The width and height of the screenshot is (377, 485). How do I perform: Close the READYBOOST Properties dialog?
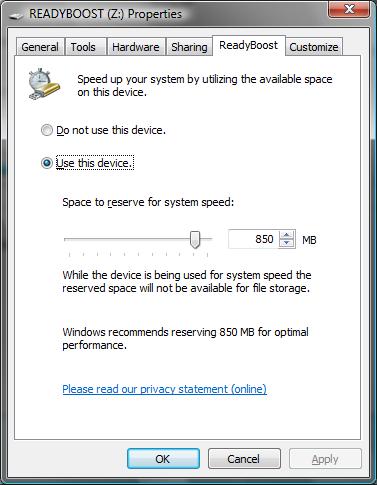point(349,9)
